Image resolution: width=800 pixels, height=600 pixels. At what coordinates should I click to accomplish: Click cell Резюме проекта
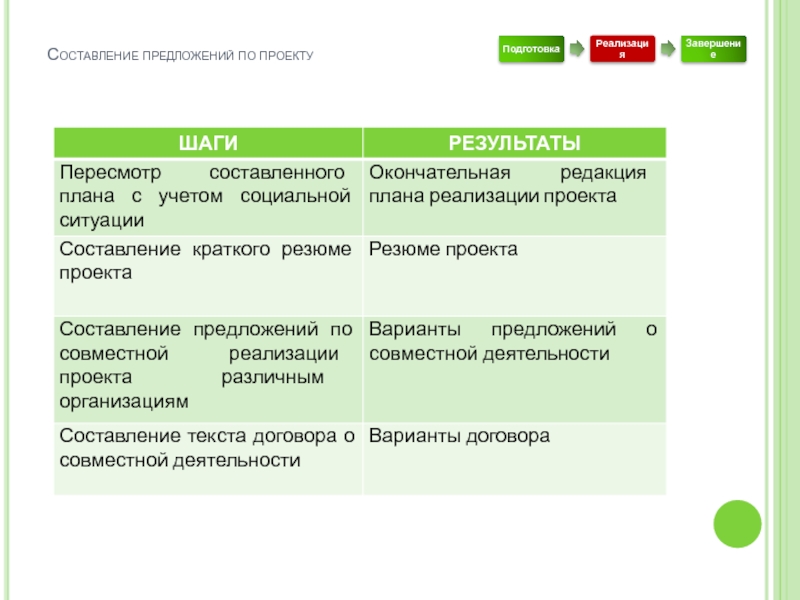pyautogui.click(x=514, y=276)
